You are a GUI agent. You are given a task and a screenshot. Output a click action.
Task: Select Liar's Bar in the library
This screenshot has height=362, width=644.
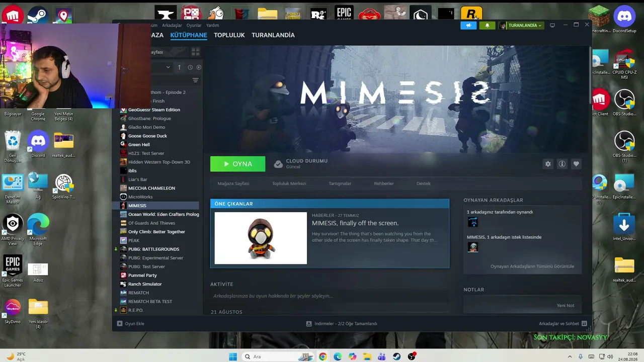pos(137,179)
